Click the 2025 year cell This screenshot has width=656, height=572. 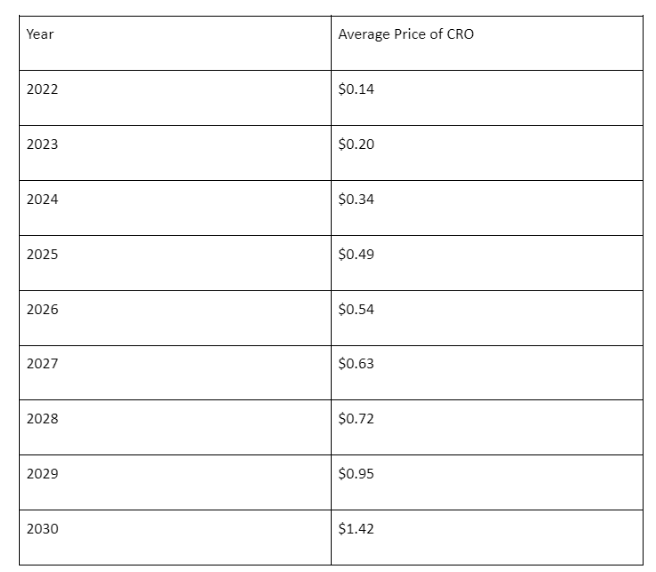[43, 254]
